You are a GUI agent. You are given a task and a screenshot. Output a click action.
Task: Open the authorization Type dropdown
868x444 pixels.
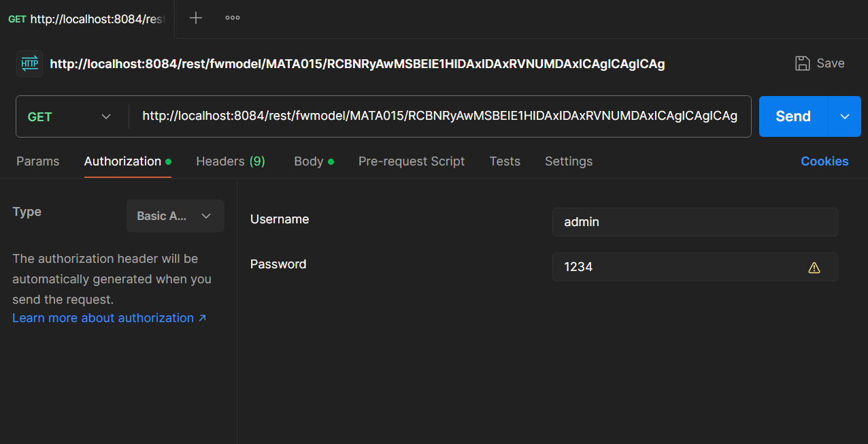click(175, 216)
